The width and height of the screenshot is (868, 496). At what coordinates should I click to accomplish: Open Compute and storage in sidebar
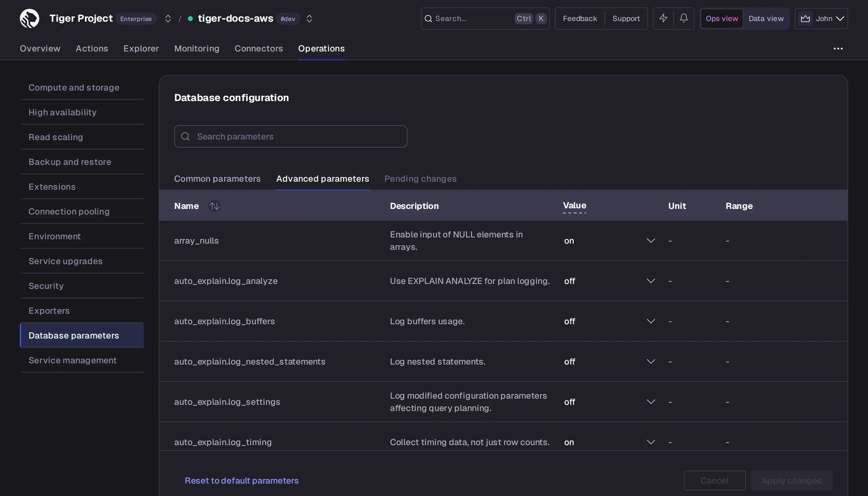tap(82, 87)
